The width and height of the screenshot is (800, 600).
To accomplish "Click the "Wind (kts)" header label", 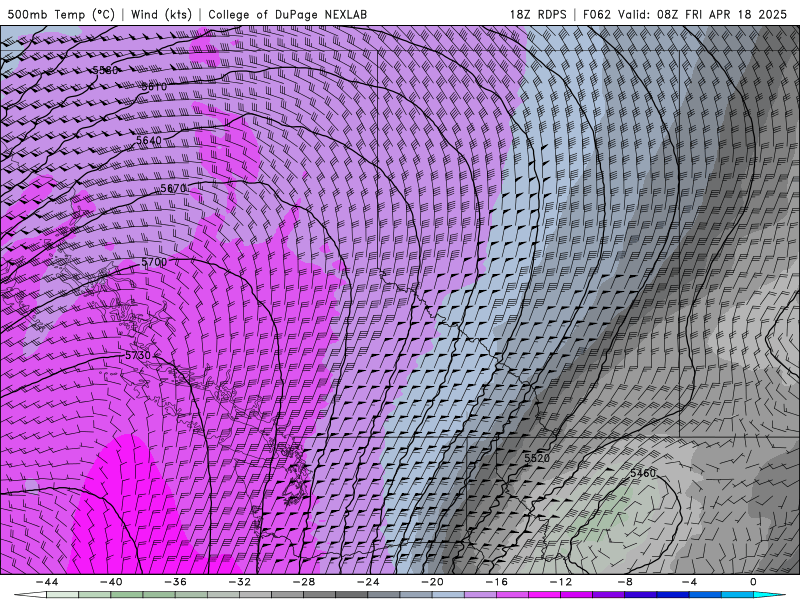I will coord(161,15).
